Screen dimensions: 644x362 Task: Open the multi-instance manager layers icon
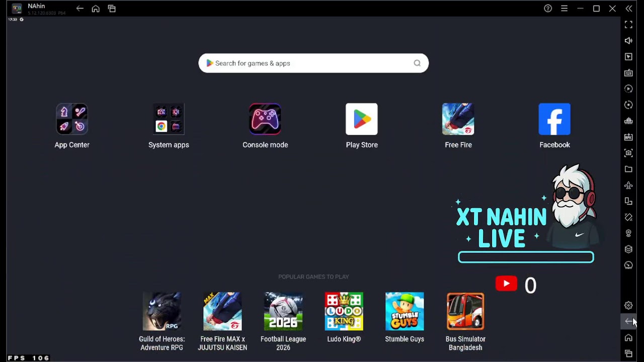pos(628,249)
